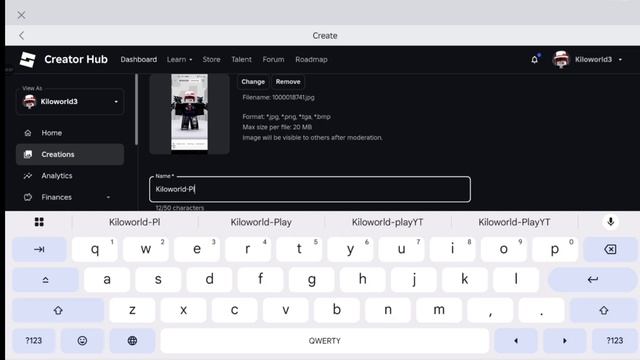640x360 pixels.
Task: Click the sidebar scrollbar
Action: coord(136,109)
